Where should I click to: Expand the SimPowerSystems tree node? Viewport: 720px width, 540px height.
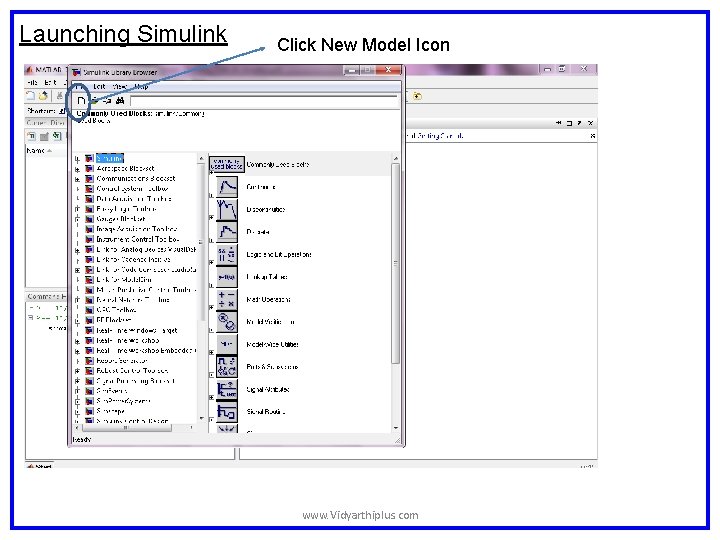77,401
